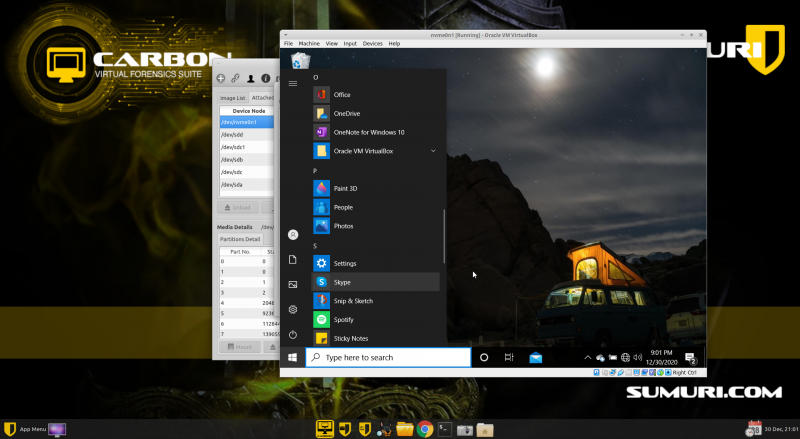Show hidden system tray icons chevron
800x439 pixels.
pos(587,357)
